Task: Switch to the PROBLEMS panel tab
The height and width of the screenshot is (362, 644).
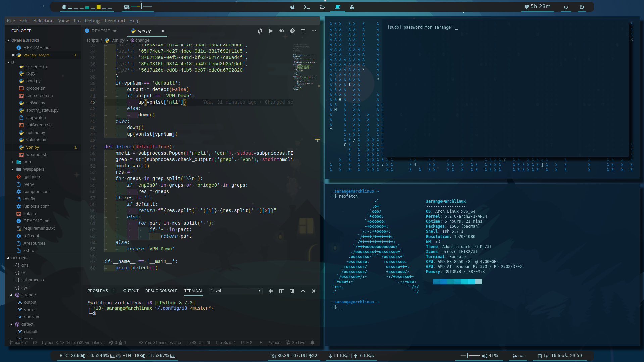Action: (98, 291)
